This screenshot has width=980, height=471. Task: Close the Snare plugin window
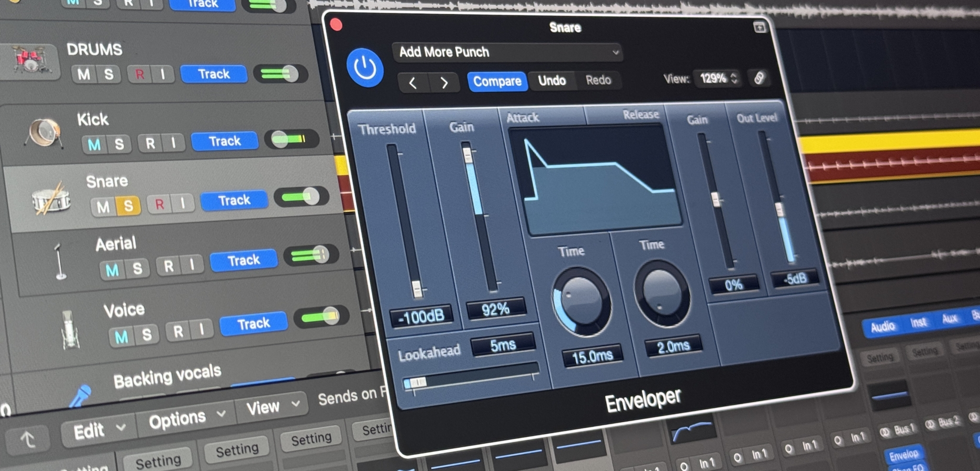click(336, 25)
